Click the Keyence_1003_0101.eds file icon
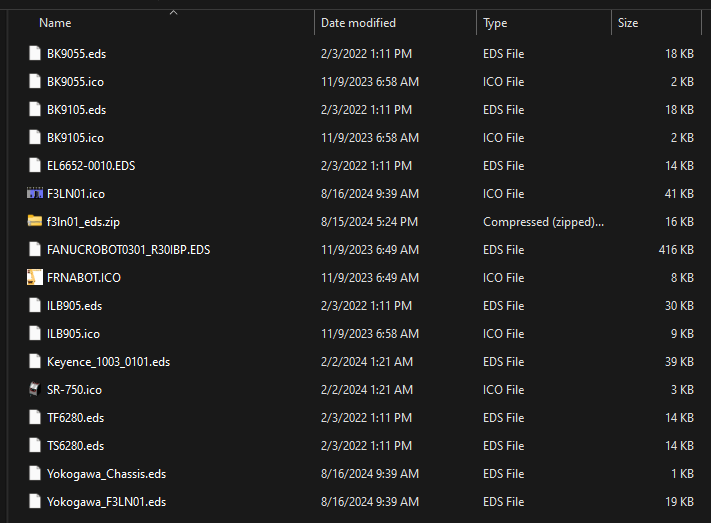The width and height of the screenshot is (711, 523). click(35, 362)
